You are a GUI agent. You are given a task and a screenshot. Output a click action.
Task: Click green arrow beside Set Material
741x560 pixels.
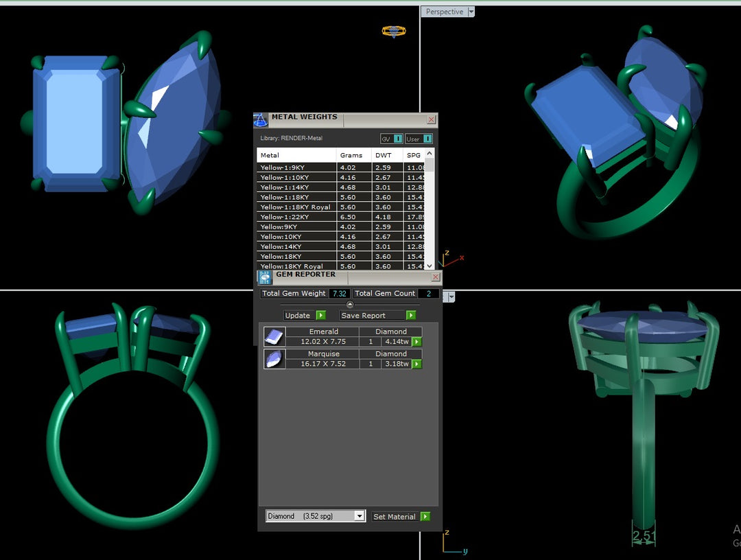click(x=425, y=517)
